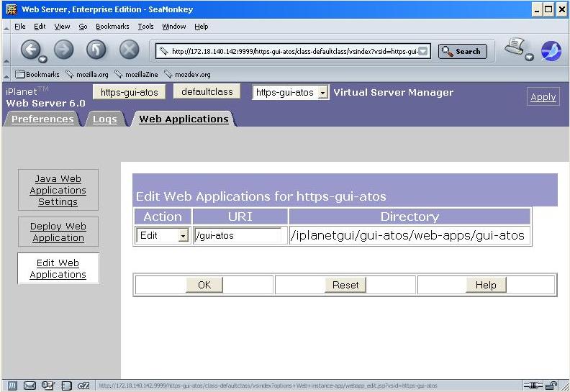Open the Help menu
Viewport: 570px width, 392px height.
pos(201,27)
